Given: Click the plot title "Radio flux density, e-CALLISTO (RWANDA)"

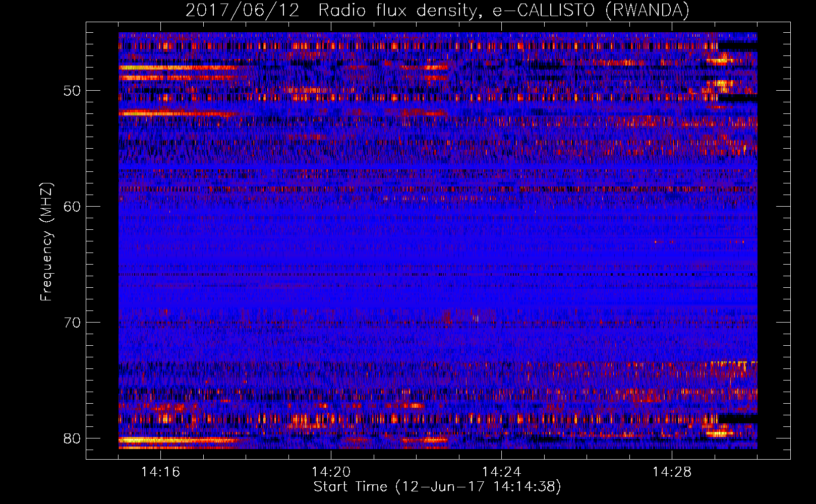Looking at the screenshot, I should [504, 11].
